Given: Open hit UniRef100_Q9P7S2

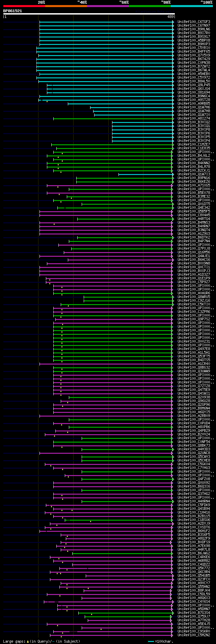Looking at the screenshot, I should [x=194, y=319].
